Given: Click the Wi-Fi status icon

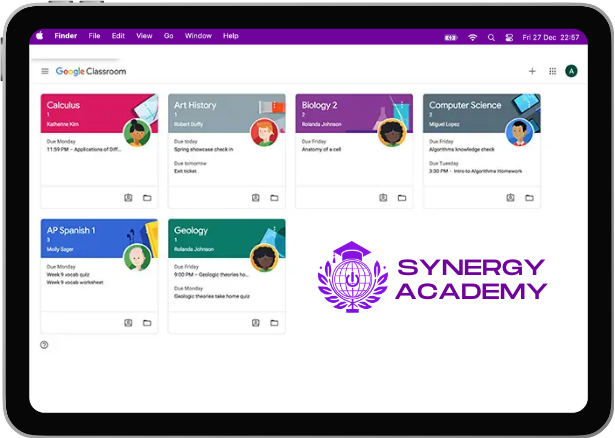Looking at the screenshot, I should [x=473, y=37].
